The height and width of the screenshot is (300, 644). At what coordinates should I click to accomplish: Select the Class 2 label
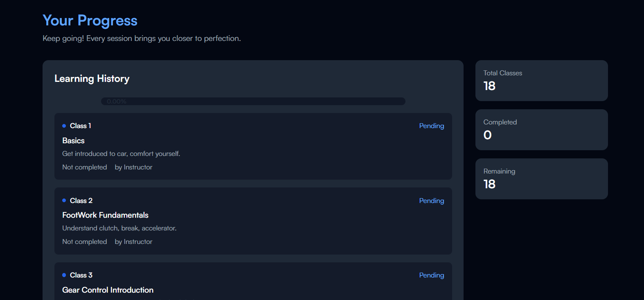(81, 201)
